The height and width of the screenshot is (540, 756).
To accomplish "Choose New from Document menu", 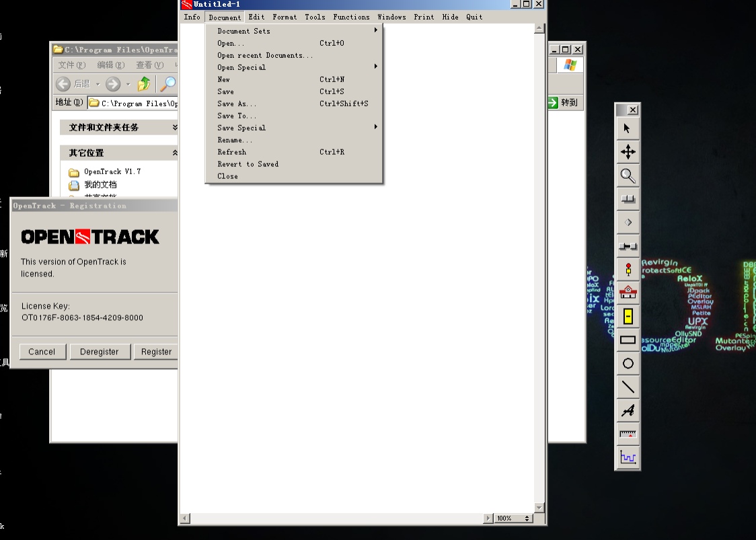I will [294, 79].
